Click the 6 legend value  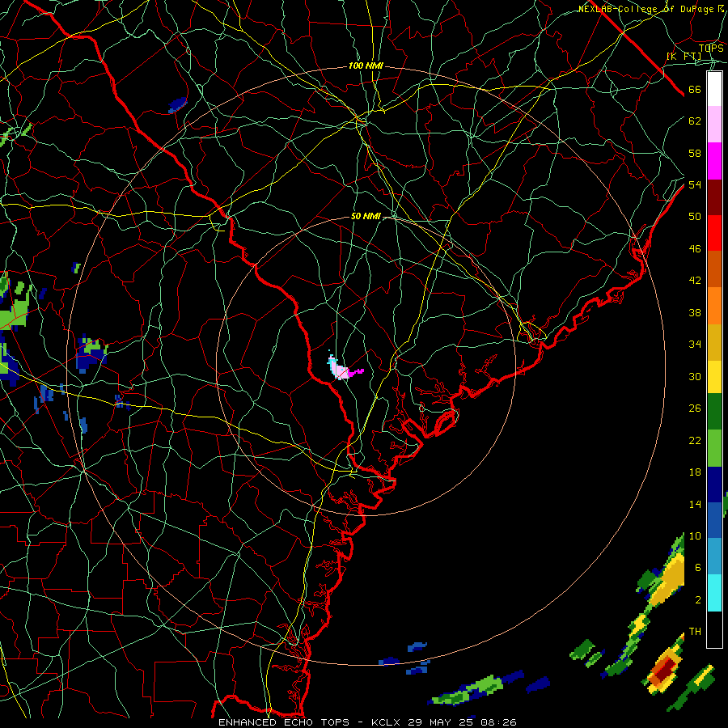pyautogui.click(x=697, y=568)
